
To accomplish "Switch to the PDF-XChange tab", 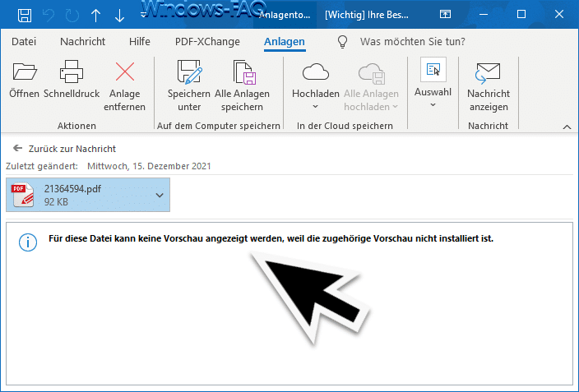I will (x=206, y=41).
